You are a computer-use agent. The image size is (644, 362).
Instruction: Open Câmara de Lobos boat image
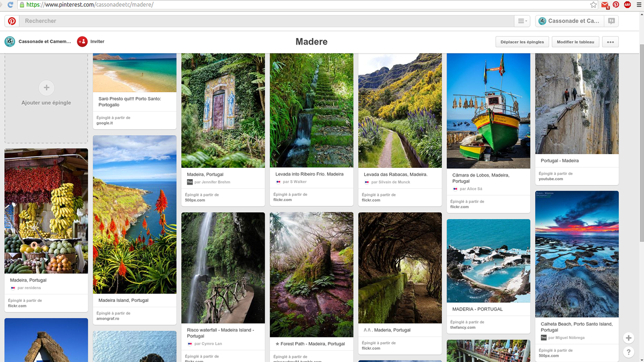[x=488, y=110]
